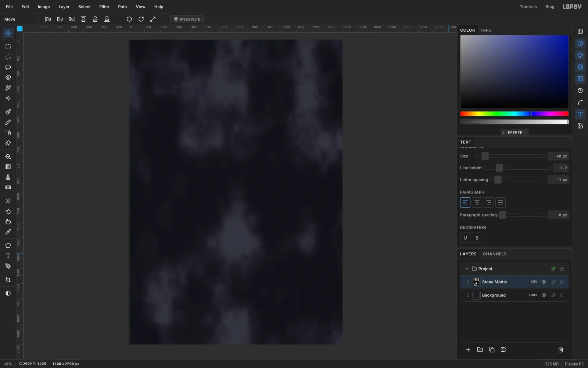The image size is (588, 368).
Task: Open the History panel icon
Action: (580, 91)
